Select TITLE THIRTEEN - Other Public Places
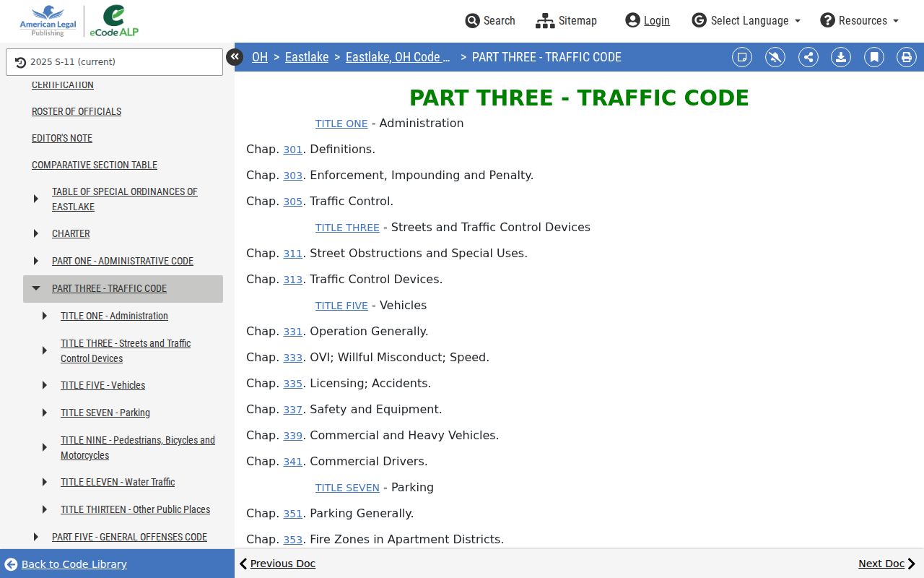924x578 pixels. click(x=135, y=509)
